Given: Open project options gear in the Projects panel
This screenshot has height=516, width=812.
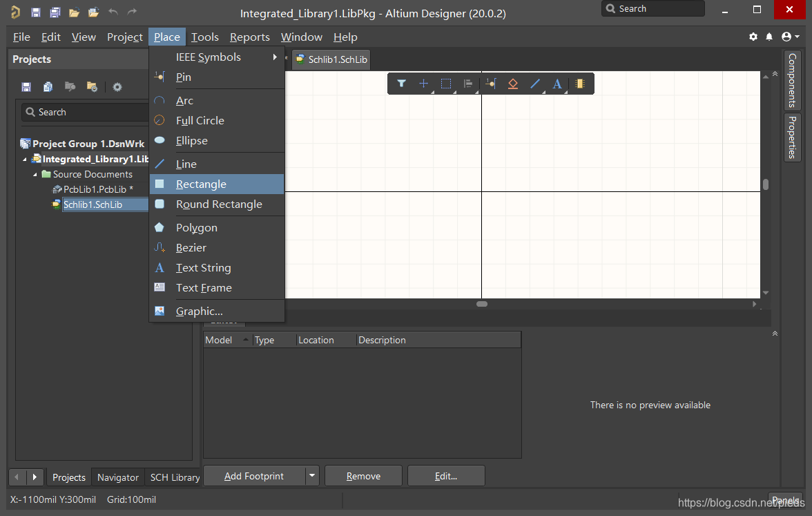Looking at the screenshot, I should tap(117, 86).
